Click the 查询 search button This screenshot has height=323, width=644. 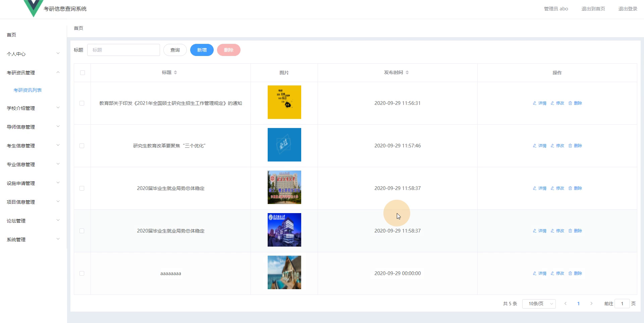pyautogui.click(x=175, y=50)
